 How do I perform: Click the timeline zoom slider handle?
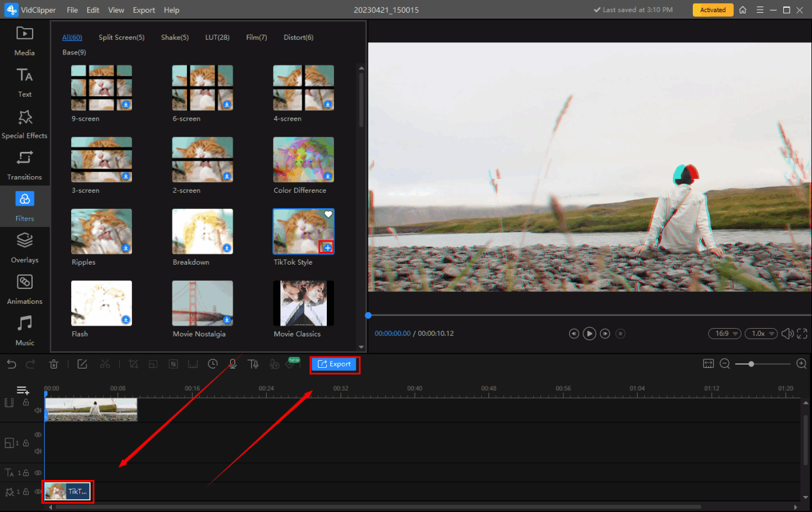tap(751, 364)
